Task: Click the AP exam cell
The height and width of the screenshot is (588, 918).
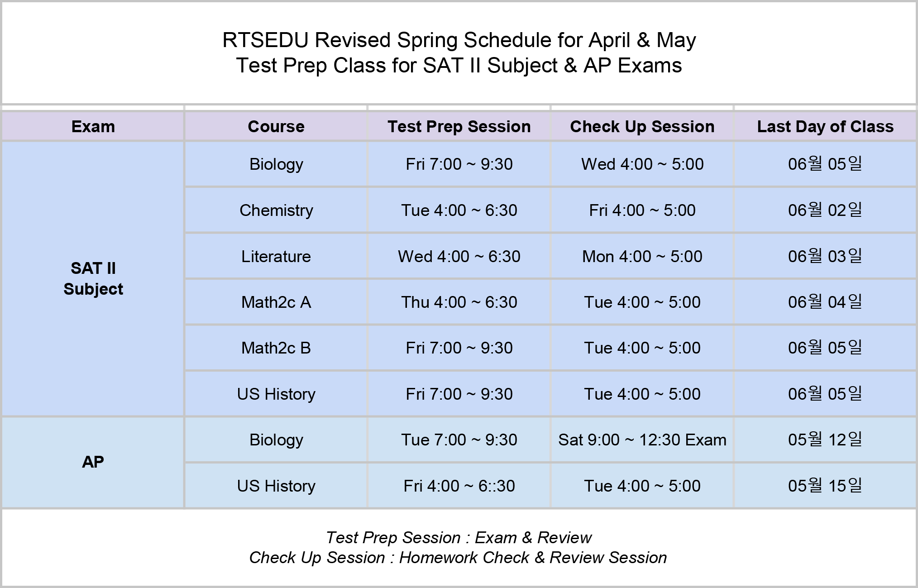Action: (x=93, y=463)
